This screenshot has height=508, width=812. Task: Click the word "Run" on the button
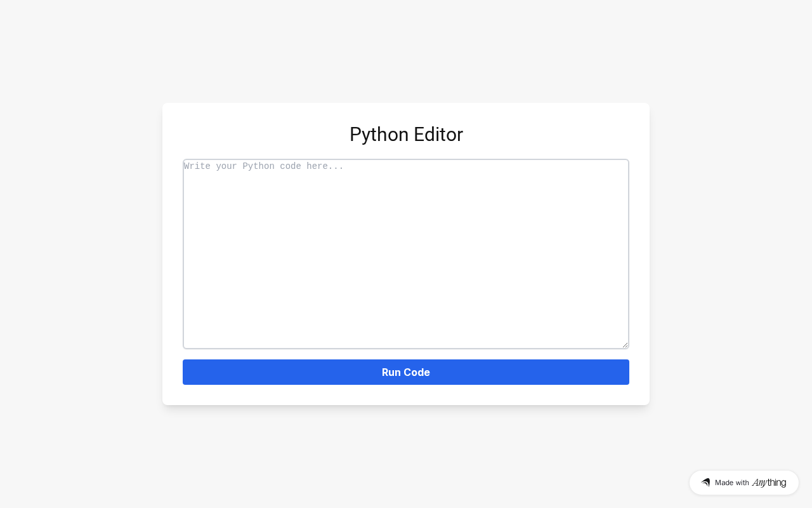[392, 372]
